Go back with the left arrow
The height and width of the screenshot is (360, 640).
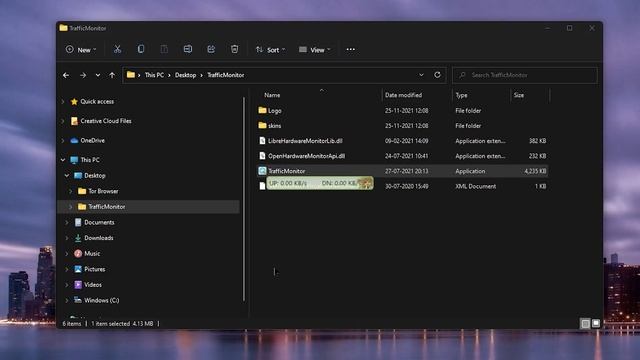click(66, 75)
